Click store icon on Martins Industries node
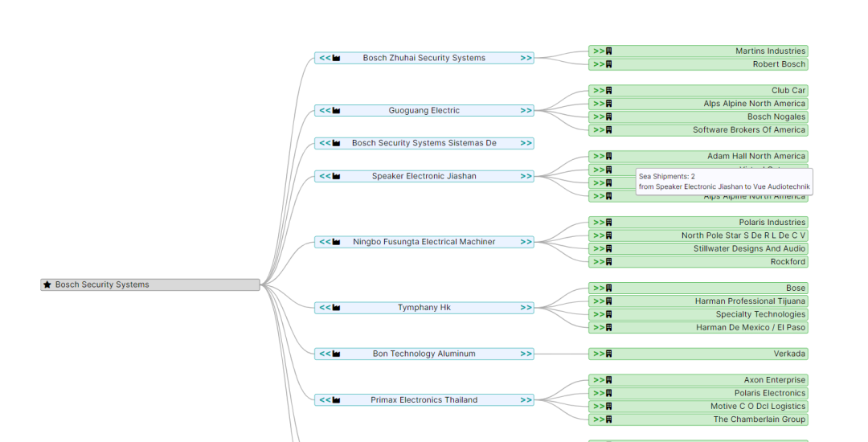The width and height of the screenshot is (868, 442). click(x=609, y=51)
